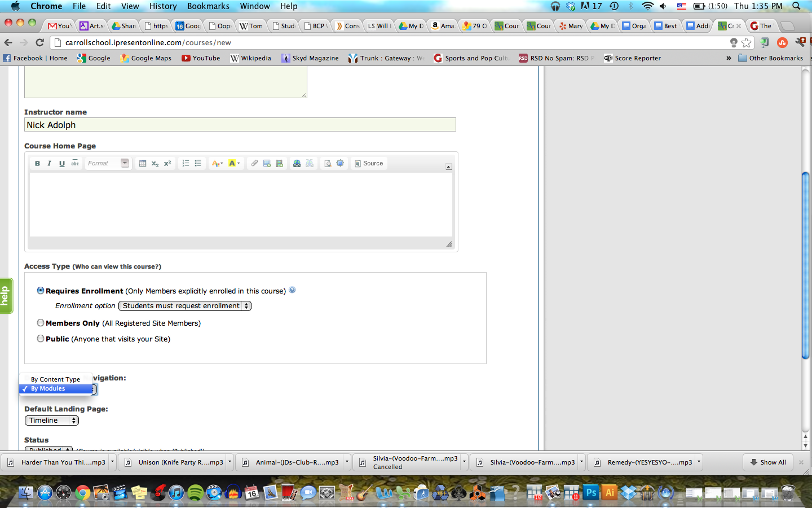The height and width of the screenshot is (508, 812).
Task: Expand options for Remedy YESYESYO mp3 download
Action: pos(699,462)
